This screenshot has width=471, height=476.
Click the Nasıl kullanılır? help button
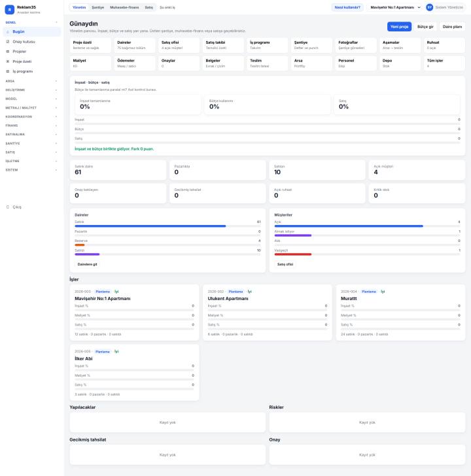(347, 7)
